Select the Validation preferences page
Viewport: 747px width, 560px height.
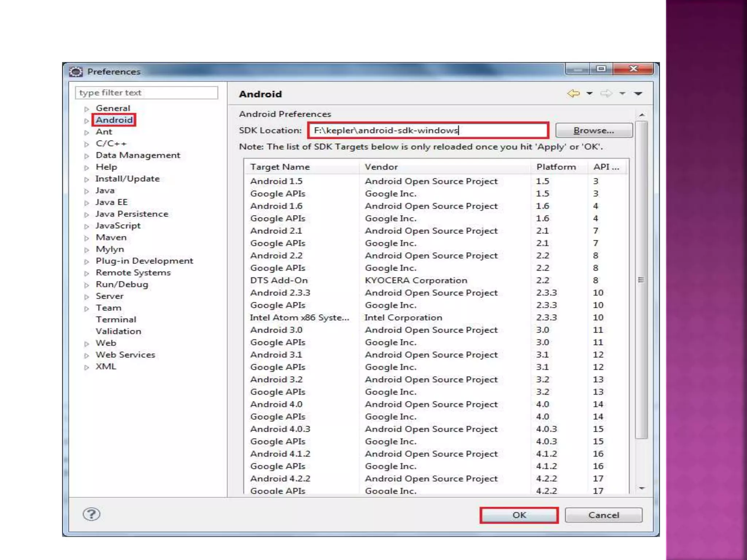(x=118, y=331)
